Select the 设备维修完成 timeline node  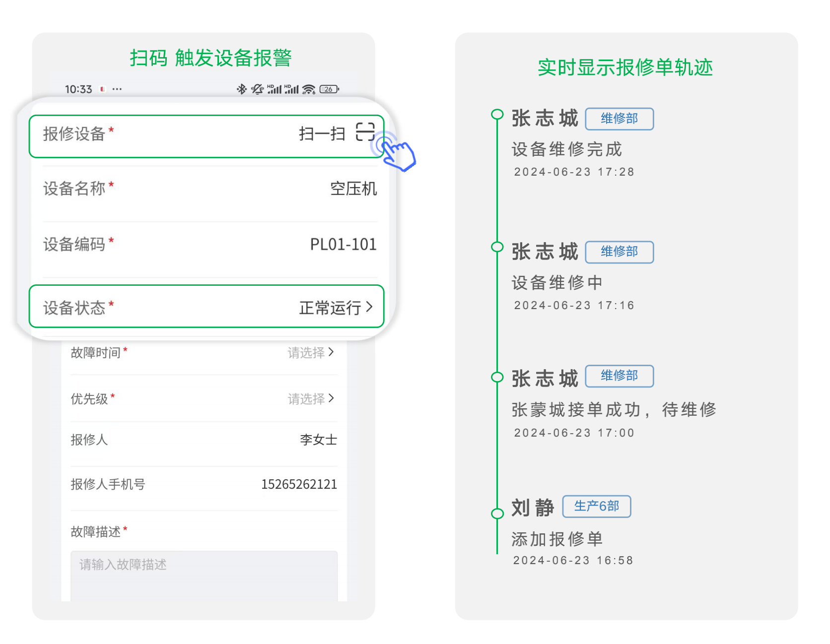pos(497,115)
